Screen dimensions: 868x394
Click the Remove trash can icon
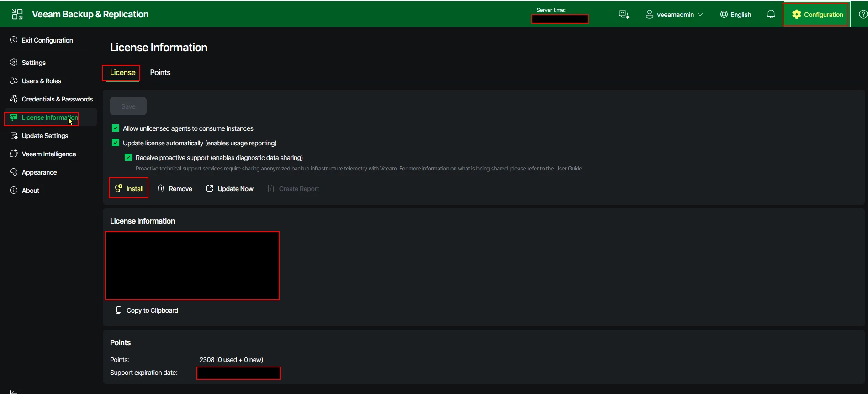point(161,188)
